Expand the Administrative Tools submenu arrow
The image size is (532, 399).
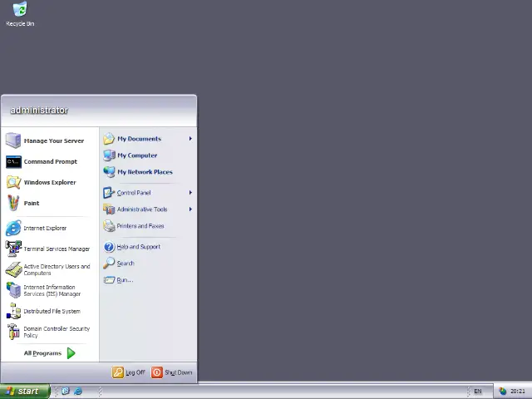[x=190, y=209]
